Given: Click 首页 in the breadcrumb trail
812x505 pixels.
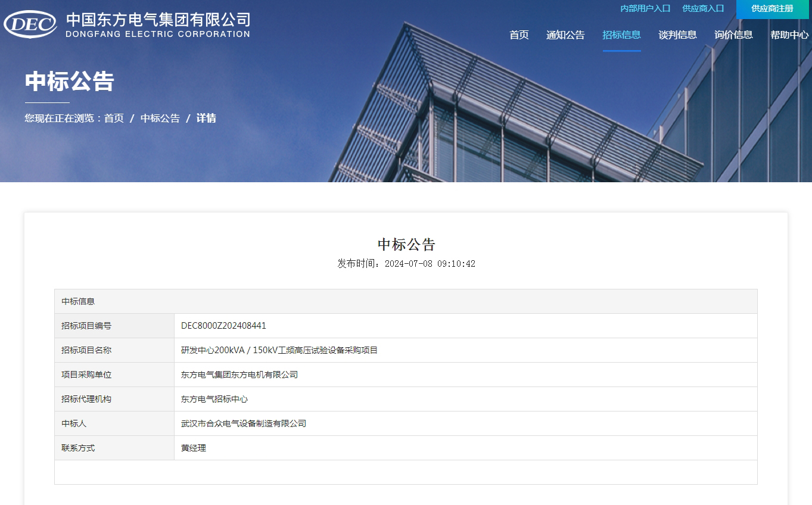Looking at the screenshot, I should pyautogui.click(x=114, y=118).
